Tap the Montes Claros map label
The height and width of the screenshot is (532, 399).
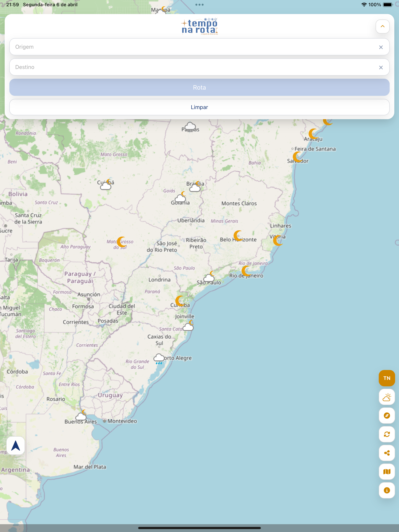(x=239, y=203)
